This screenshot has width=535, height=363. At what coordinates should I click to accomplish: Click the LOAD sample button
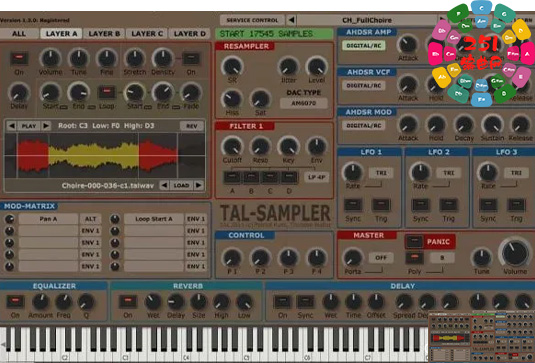181,185
